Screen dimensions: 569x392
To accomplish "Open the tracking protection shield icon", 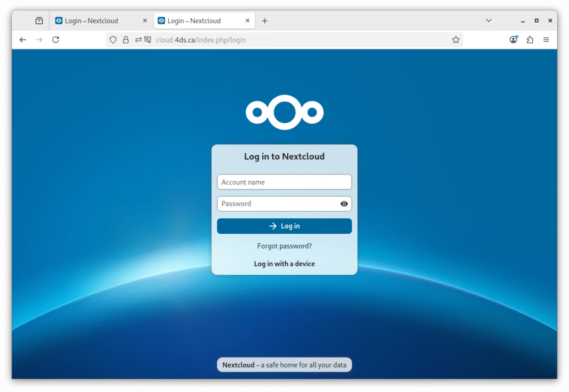I will tap(113, 40).
